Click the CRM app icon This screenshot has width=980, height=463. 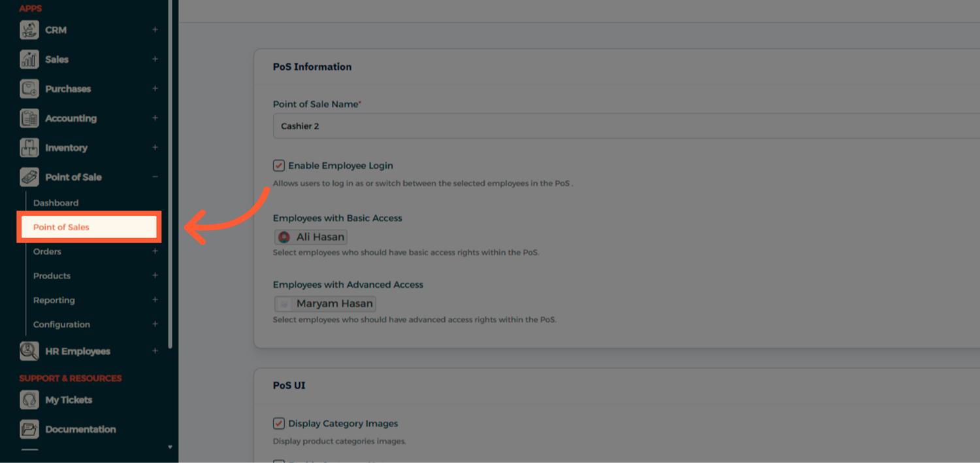(x=29, y=30)
